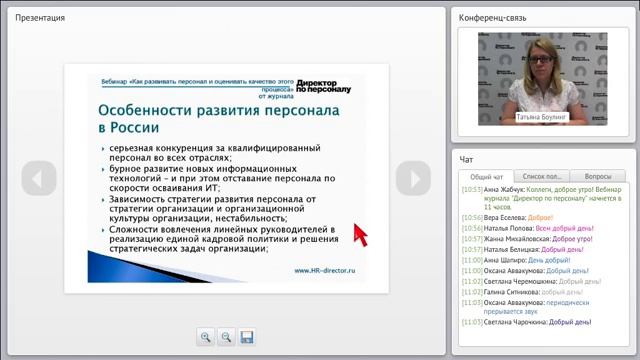Zoom out of the presentation
The width and height of the screenshot is (640, 360).
226,337
